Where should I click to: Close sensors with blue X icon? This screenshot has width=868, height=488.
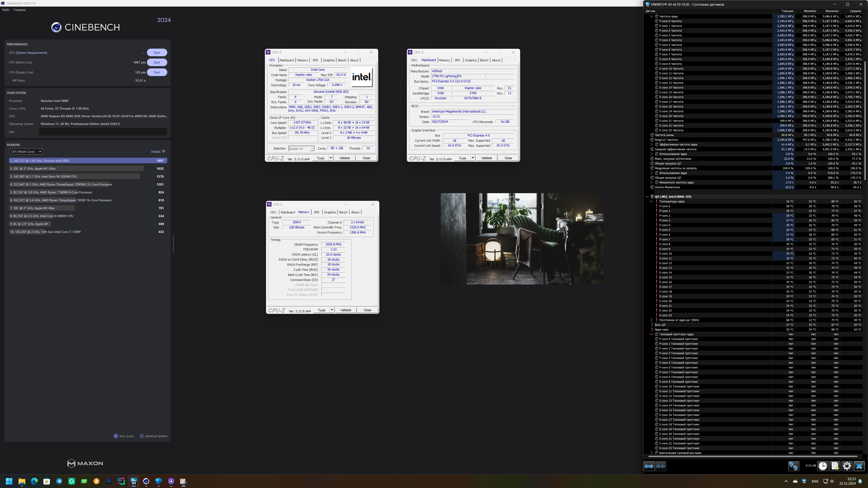tap(859, 466)
